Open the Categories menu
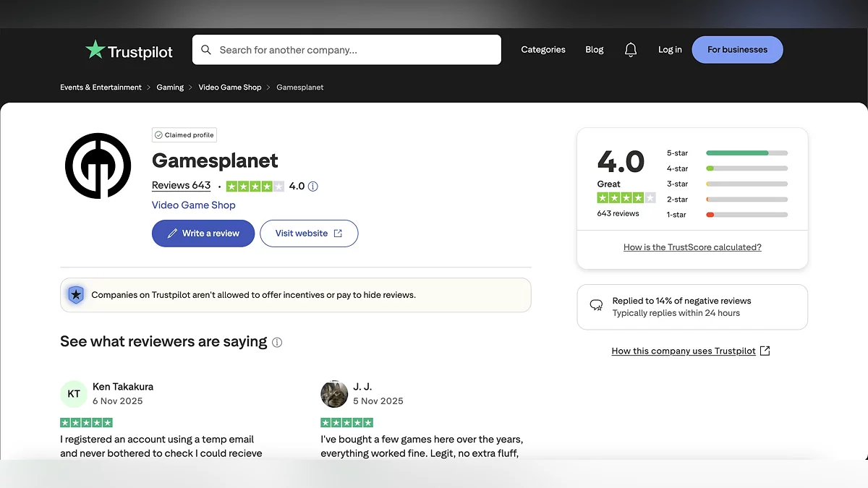The image size is (868, 488). (543, 50)
